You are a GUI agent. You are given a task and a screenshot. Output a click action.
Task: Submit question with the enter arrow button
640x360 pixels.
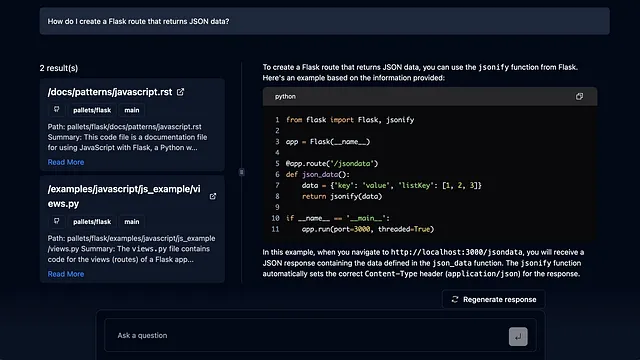coord(518,336)
